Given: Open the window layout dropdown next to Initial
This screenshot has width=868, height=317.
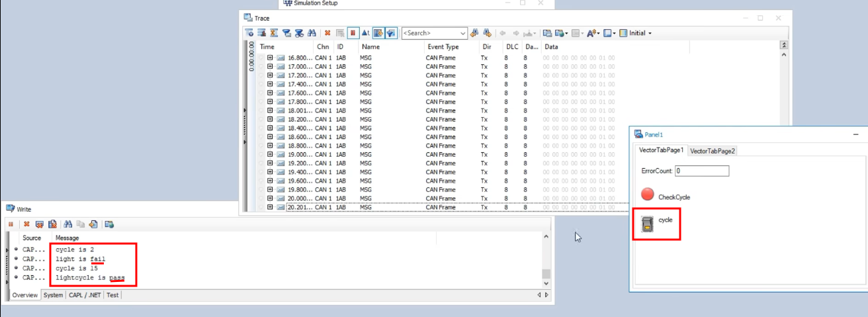Looking at the screenshot, I should (x=609, y=32).
